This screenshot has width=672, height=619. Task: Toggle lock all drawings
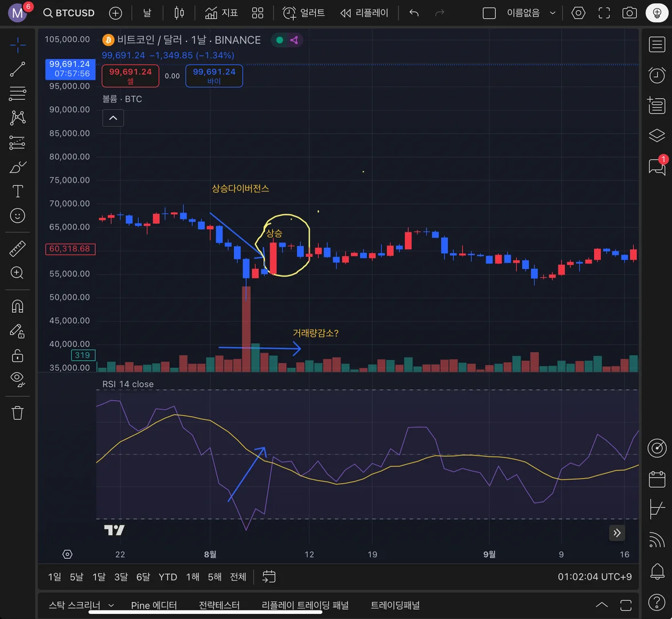click(x=18, y=355)
